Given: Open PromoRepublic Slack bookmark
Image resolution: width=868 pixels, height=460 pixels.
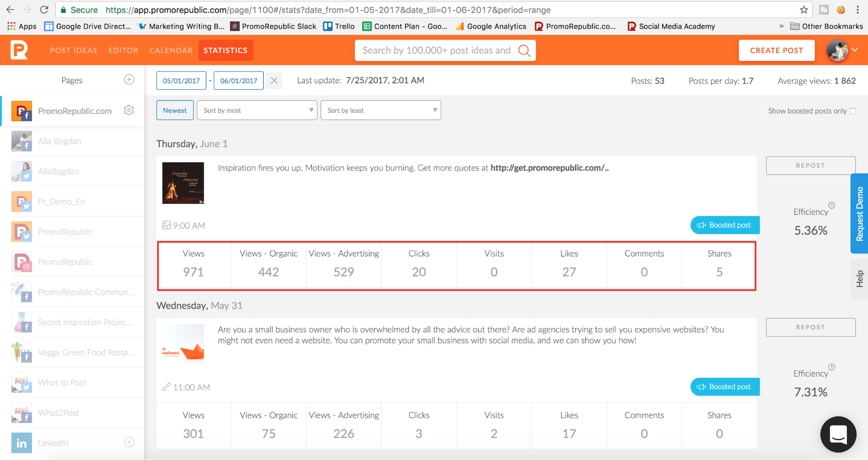Looking at the screenshot, I should (273, 26).
